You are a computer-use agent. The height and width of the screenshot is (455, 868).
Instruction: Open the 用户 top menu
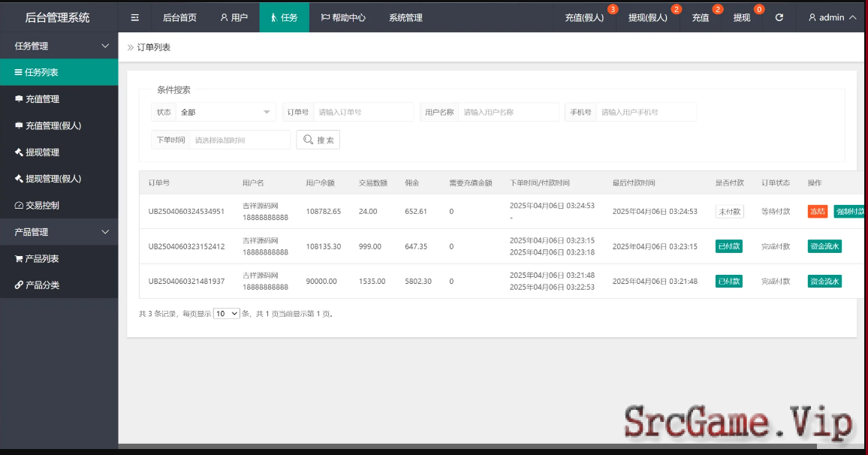[234, 18]
